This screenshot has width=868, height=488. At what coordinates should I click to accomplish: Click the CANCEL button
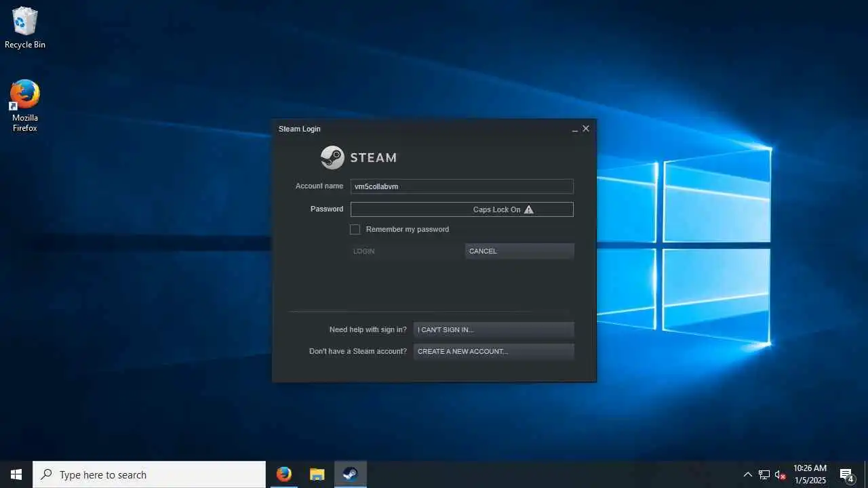(519, 251)
